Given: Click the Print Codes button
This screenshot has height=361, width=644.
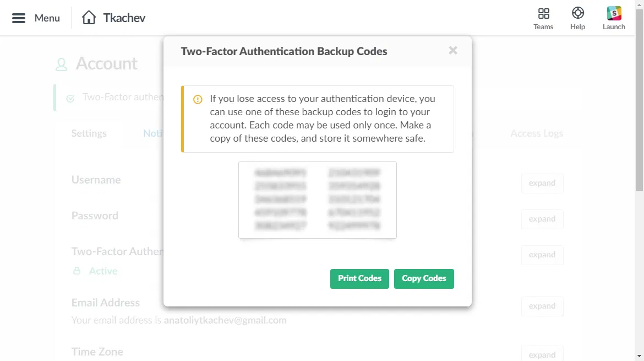Looking at the screenshot, I should [x=359, y=279].
